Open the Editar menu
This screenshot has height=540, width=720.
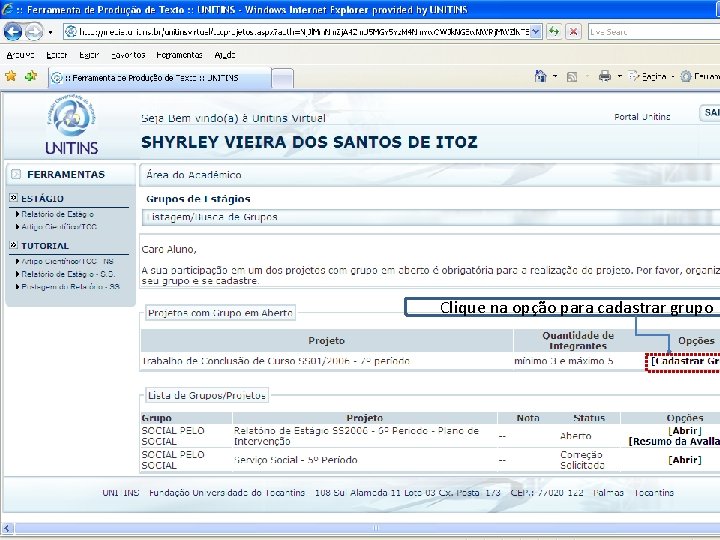tap(56, 55)
